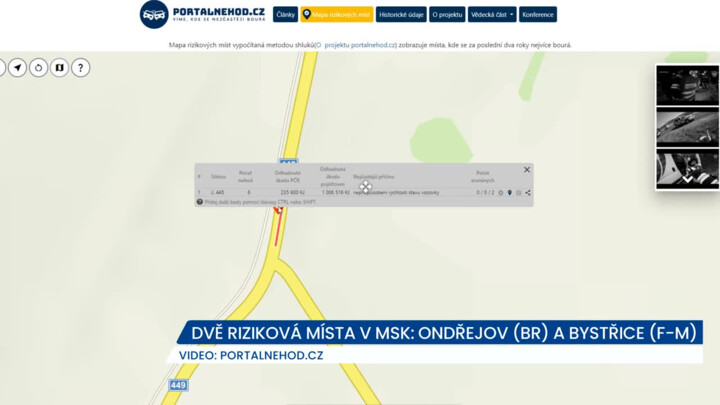This screenshot has height=405, width=720.
Task: Select the first video thumbnail
Action: (x=687, y=85)
